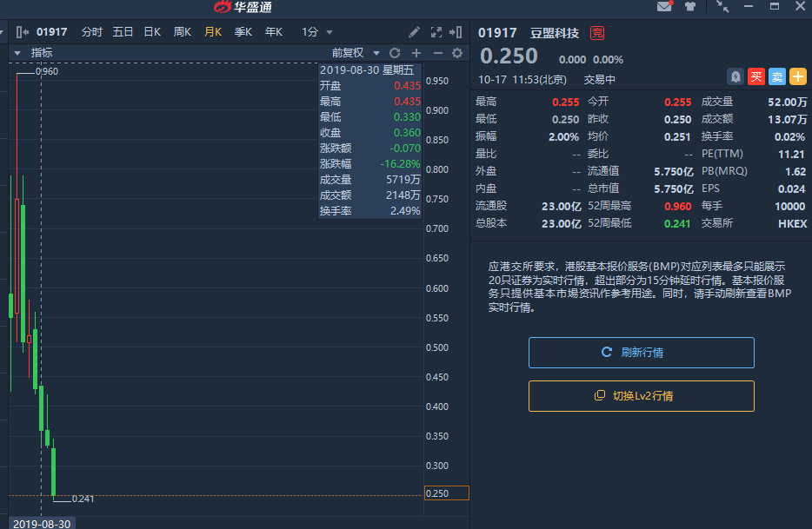Screen dimensions: 812x529
Task: Click the 刷新行情 button
Action: click(641, 353)
